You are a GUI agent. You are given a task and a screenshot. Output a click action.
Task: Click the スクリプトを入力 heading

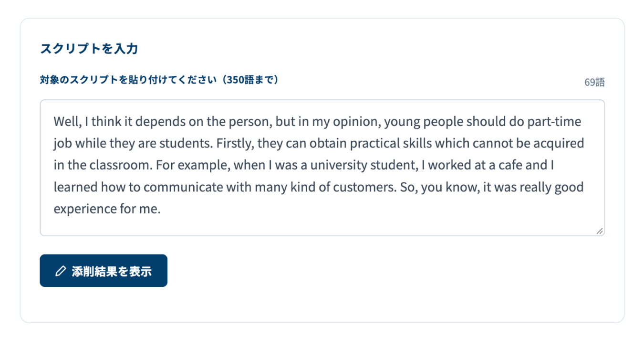[x=89, y=48]
